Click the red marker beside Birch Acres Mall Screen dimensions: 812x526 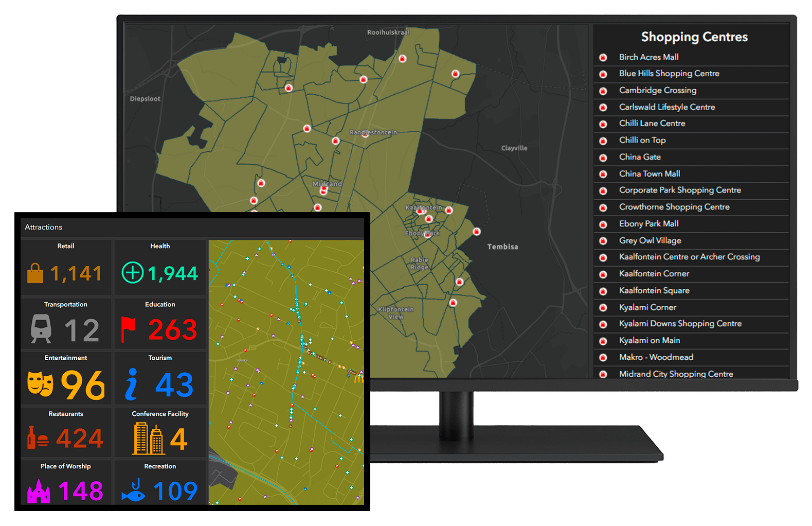tap(603, 58)
